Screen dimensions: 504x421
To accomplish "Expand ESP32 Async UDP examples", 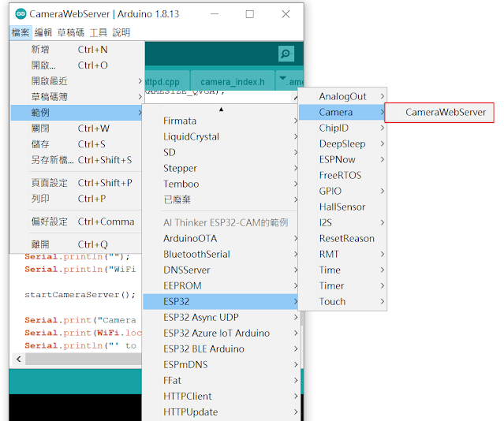I will point(221,317).
